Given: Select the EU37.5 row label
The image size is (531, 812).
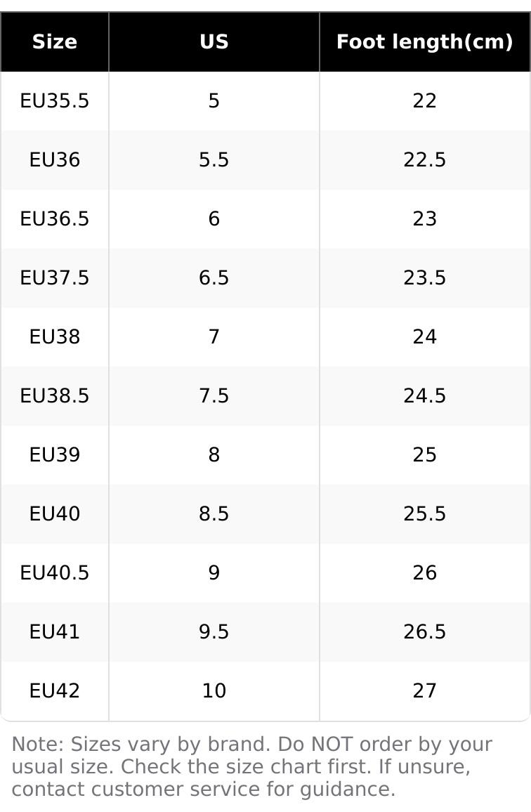Looking at the screenshot, I should 55,278.
